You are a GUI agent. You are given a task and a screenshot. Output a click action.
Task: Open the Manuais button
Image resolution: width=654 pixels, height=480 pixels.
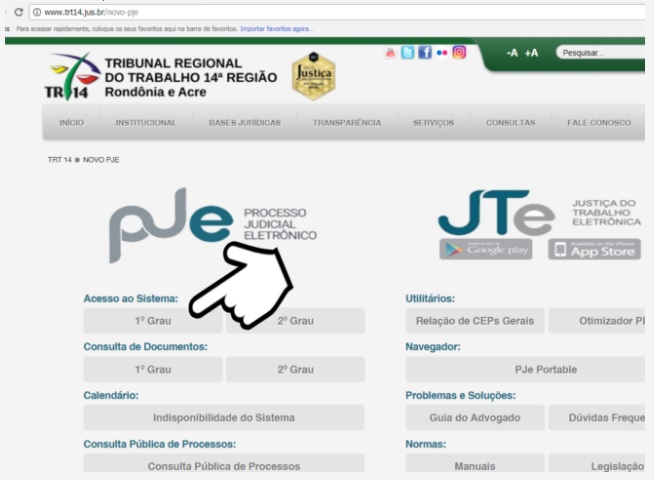[475, 464]
